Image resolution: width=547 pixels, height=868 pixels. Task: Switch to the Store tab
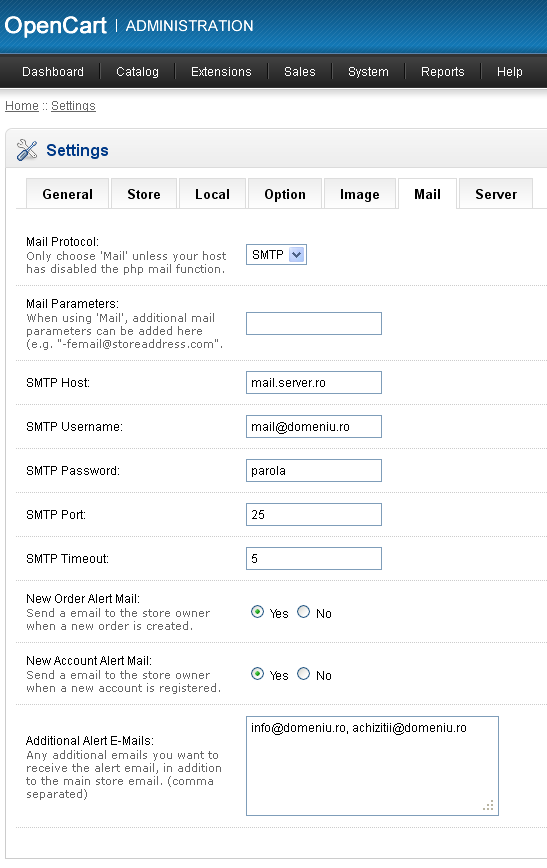click(144, 194)
